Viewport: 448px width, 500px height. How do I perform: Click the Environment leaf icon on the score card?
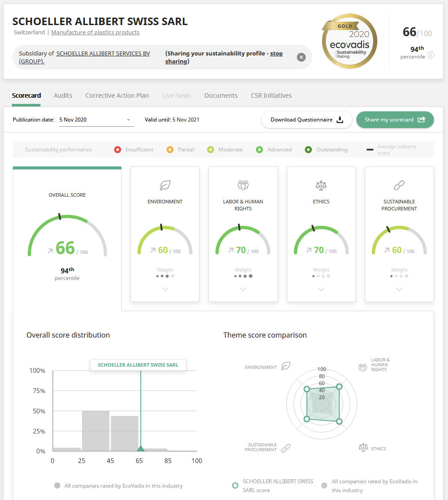(x=165, y=185)
